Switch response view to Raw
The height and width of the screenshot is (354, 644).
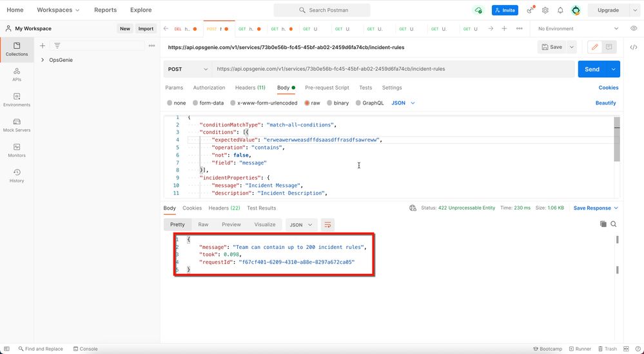tap(203, 224)
